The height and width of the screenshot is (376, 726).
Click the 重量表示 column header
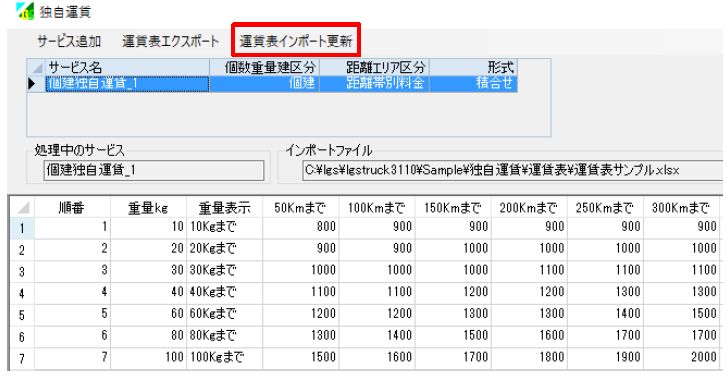click(225, 207)
